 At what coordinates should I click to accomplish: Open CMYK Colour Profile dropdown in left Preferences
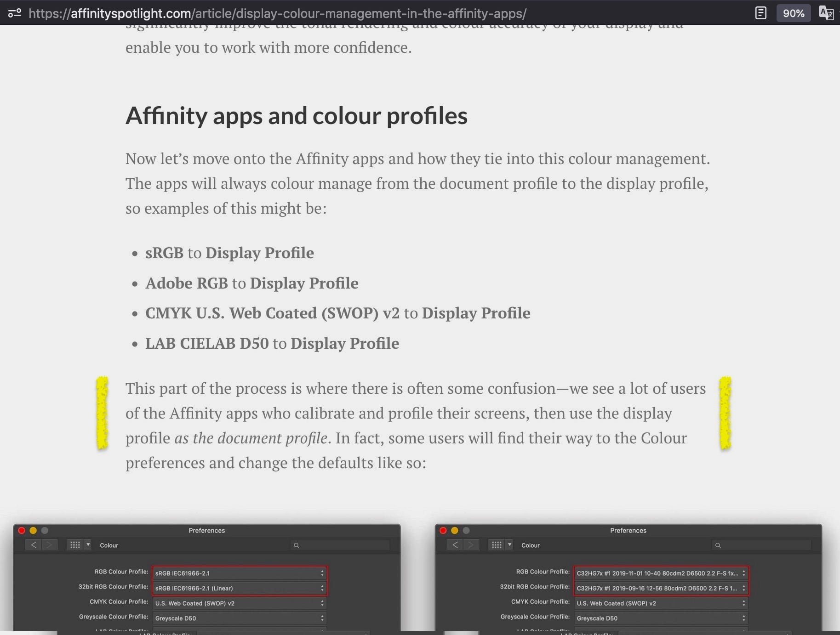(x=240, y=603)
